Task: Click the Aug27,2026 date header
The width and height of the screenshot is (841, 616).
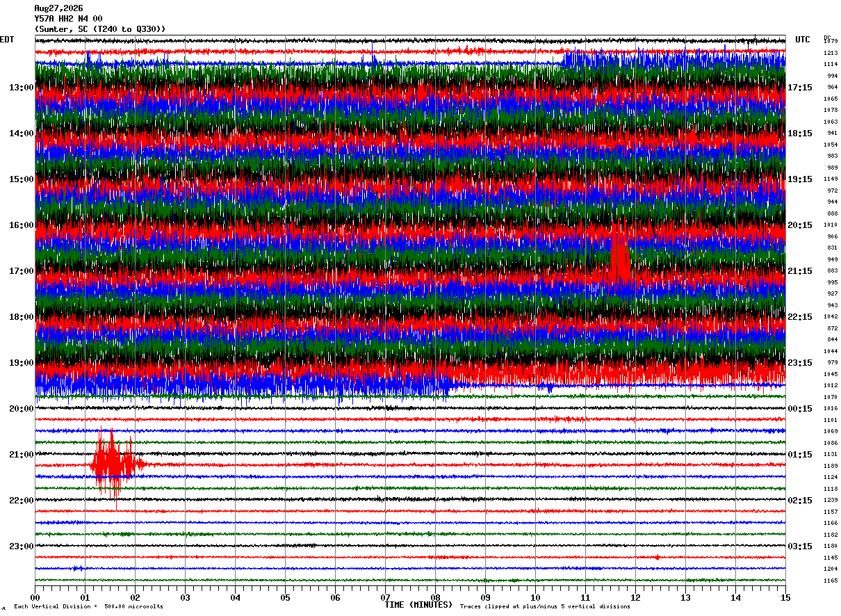Action: (58, 8)
